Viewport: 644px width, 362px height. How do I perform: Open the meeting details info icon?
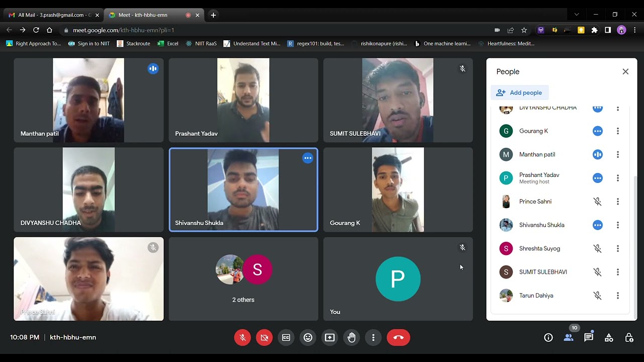tap(548, 338)
